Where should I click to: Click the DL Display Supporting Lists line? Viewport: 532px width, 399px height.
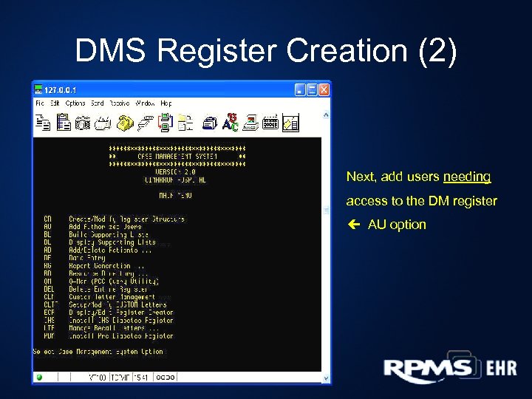pyautogui.click(x=100, y=242)
